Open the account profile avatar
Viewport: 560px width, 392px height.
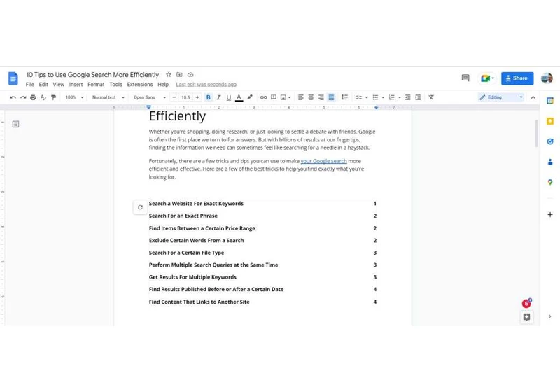pos(547,78)
